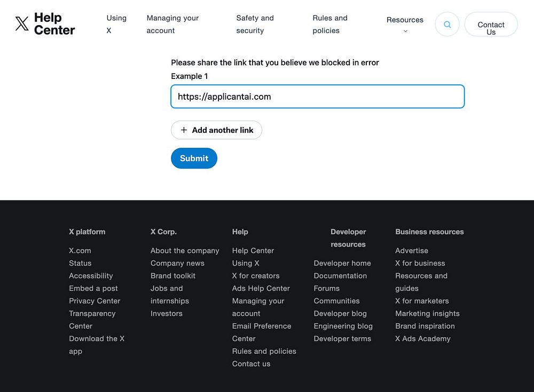Go to Ads Help Center link
The width and height of the screenshot is (534, 392).
pyautogui.click(x=261, y=289)
